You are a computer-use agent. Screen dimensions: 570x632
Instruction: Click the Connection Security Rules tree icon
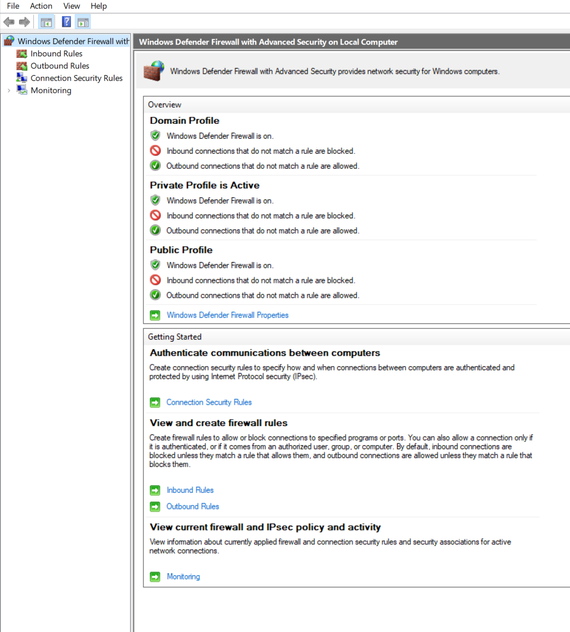point(22,78)
